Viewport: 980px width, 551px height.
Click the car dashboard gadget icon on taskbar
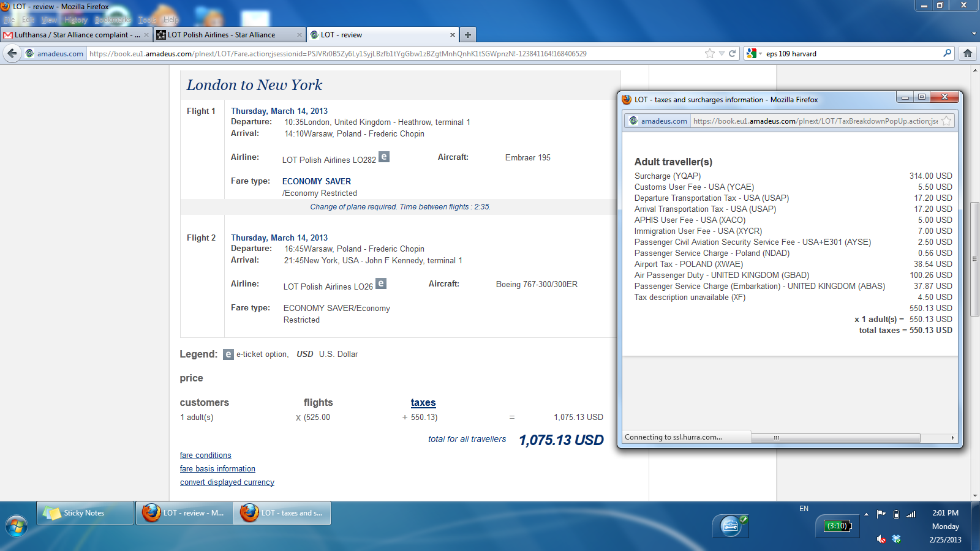pyautogui.click(x=731, y=526)
